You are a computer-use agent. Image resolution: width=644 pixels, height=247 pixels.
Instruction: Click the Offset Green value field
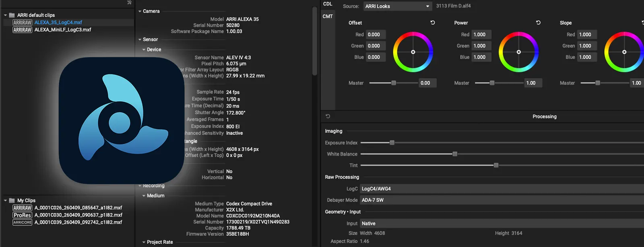pyautogui.click(x=376, y=46)
